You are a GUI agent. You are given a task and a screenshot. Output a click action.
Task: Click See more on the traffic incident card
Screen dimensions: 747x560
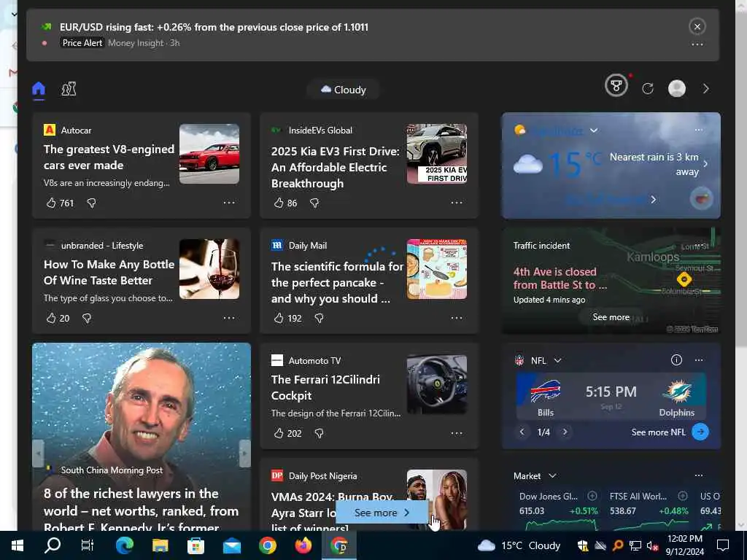[611, 317]
